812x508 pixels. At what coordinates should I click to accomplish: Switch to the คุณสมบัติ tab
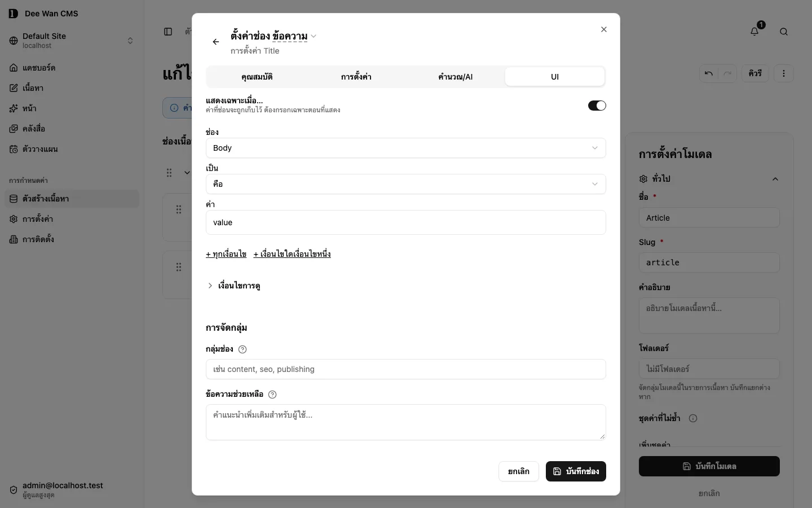257,77
